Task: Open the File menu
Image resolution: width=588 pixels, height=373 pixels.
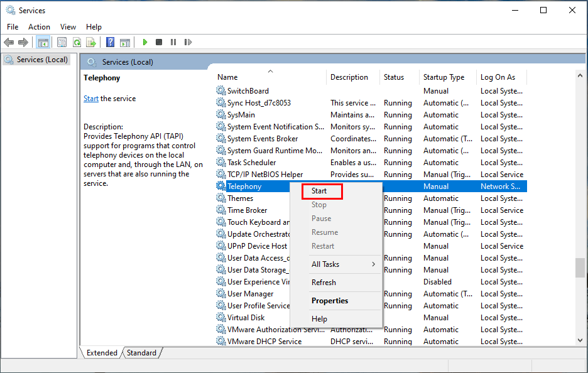Action: 13,27
